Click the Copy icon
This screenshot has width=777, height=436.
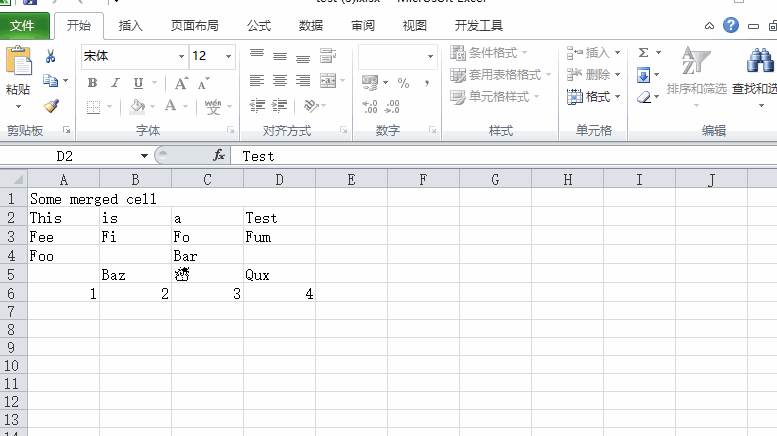[50, 80]
